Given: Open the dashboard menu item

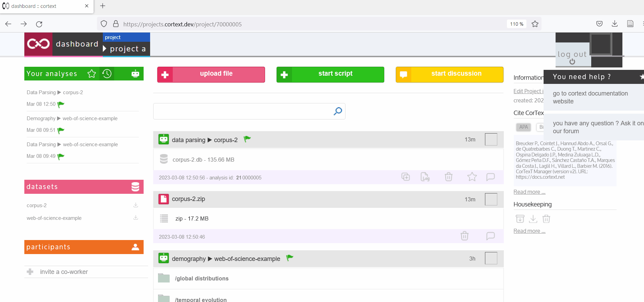Looking at the screenshot, I should point(77,44).
